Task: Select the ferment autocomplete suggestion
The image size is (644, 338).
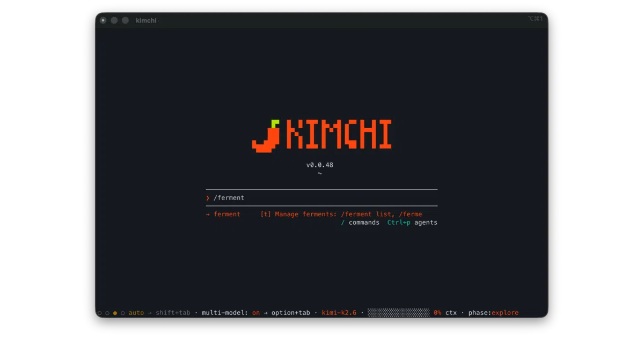Action: pos(321,214)
